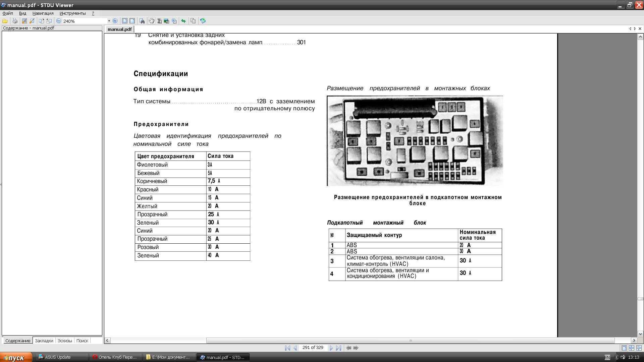The height and width of the screenshot is (362, 644).
Task: Click the Розовый table cell
Action: coord(170,247)
